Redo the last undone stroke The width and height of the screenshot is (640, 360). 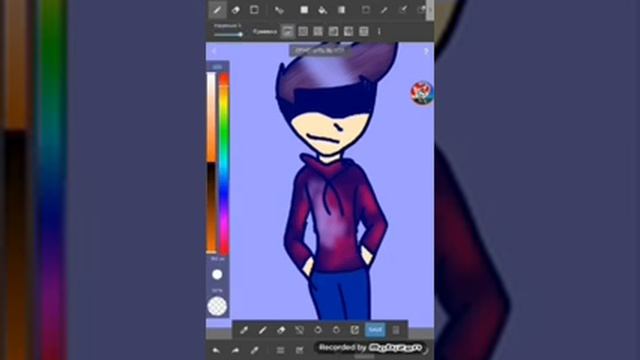point(235,350)
